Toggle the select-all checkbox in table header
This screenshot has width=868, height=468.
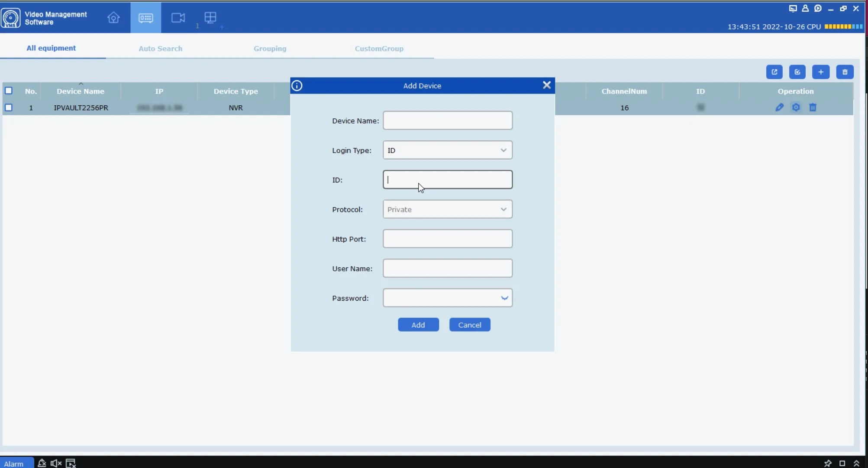(x=9, y=91)
